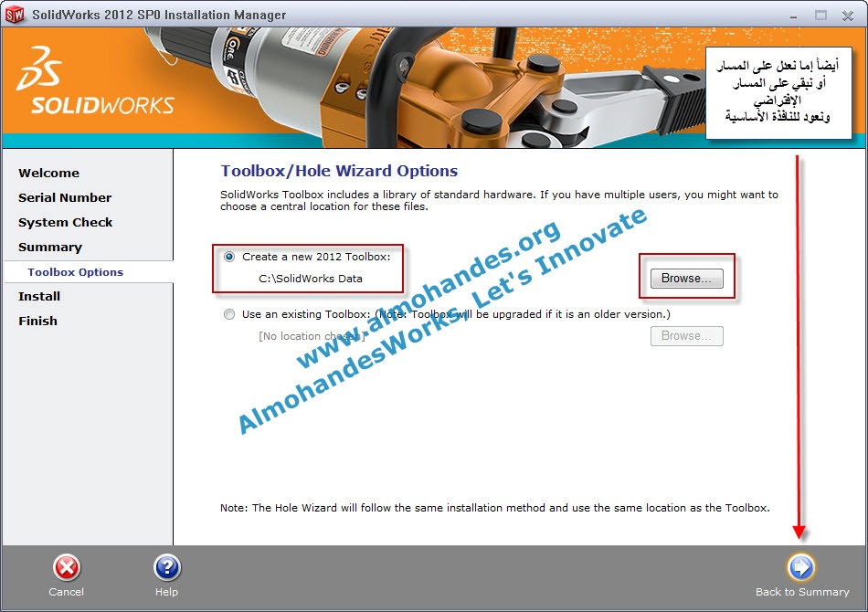868x612 pixels.
Task: Click Browse for new Toolbox location
Action: coord(686,279)
